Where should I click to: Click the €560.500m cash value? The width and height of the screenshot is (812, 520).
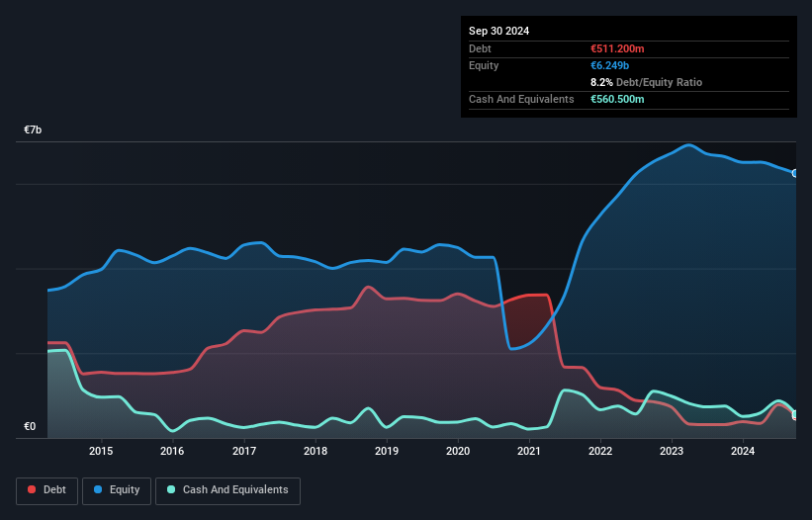click(x=617, y=99)
